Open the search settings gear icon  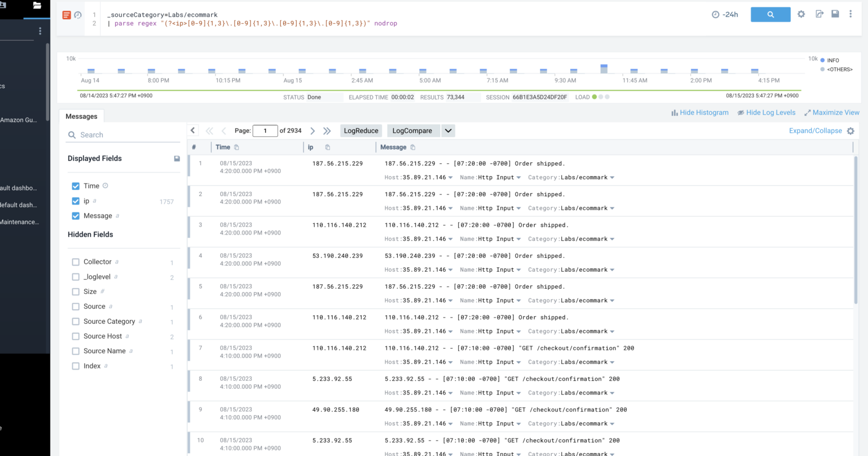coord(801,14)
